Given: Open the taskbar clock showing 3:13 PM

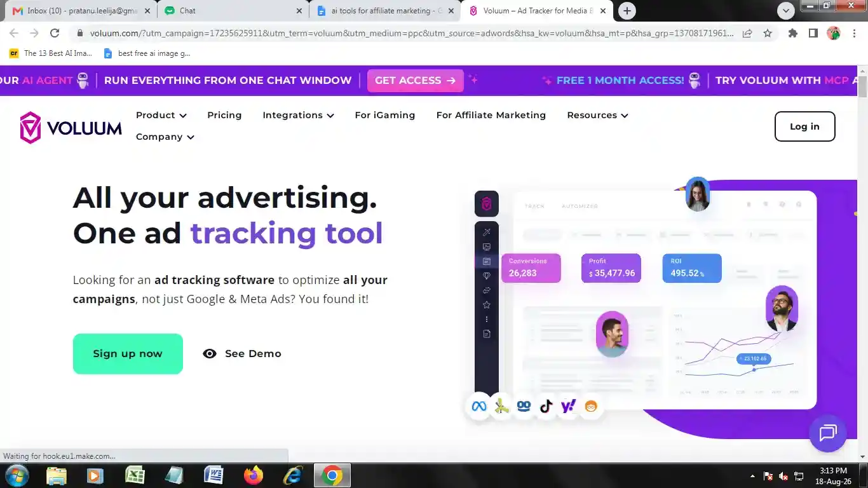Looking at the screenshot, I should (x=832, y=476).
